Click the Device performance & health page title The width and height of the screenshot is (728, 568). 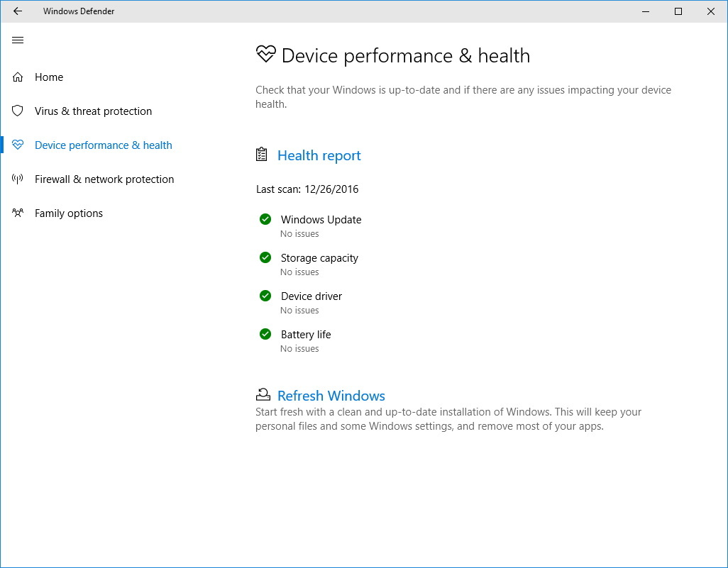pyautogui.click(x=406, y=56)
